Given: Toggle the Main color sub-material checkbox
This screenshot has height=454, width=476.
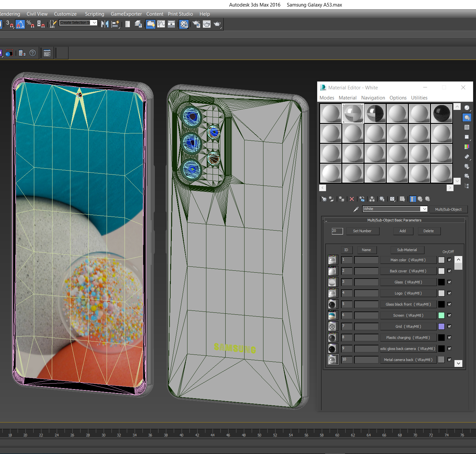Looking at the screenshot, I should click(x=449, y=260).
